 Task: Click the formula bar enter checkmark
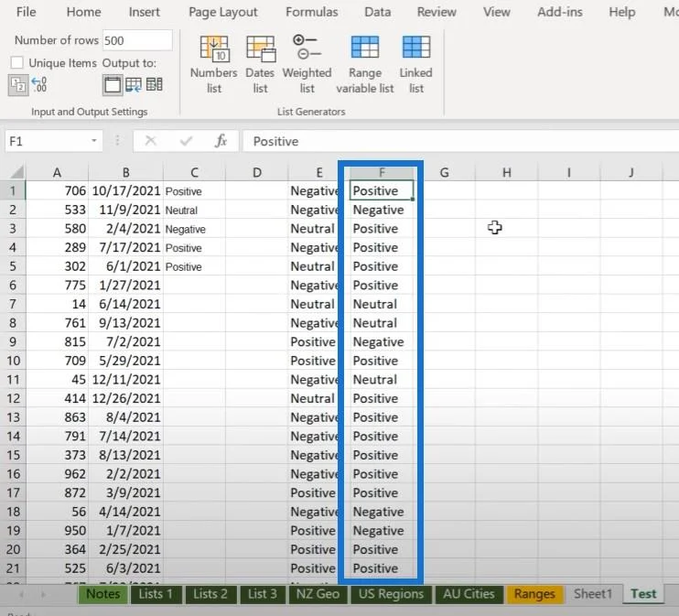coord(186,141)
